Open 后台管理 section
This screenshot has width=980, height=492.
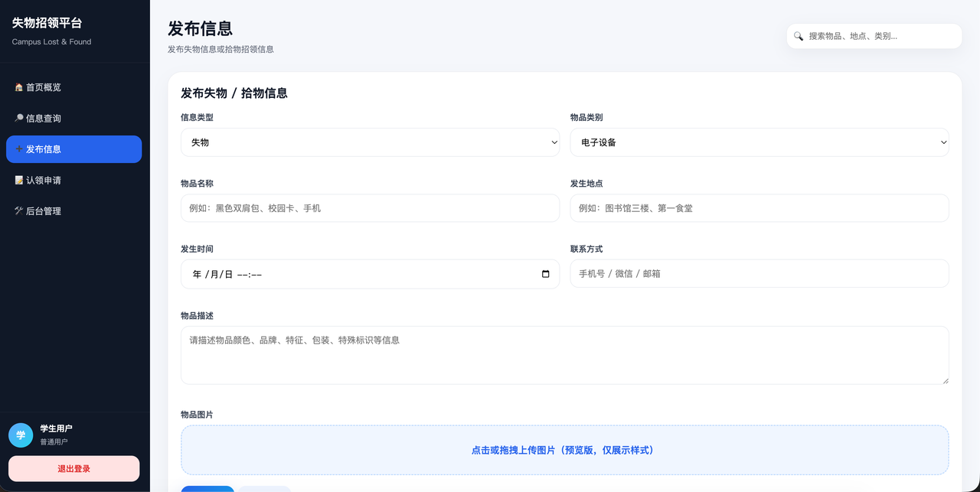coord(73,211)
